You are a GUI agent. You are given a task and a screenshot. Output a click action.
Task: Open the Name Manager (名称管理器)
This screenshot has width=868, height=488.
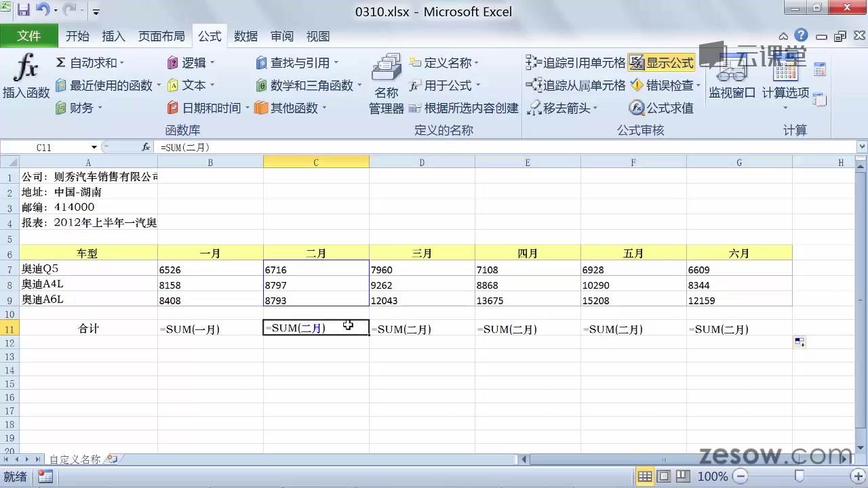click(387, 85)
